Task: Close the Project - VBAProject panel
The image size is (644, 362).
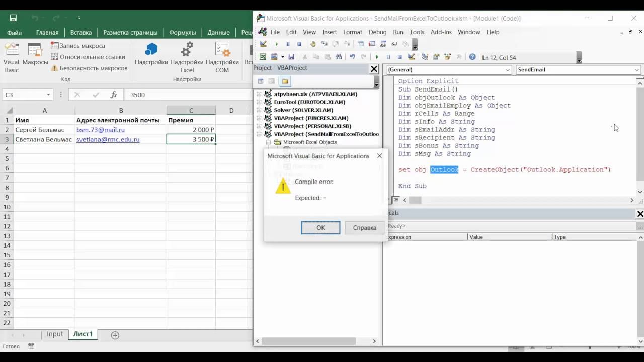Action: tap(374, 69)
